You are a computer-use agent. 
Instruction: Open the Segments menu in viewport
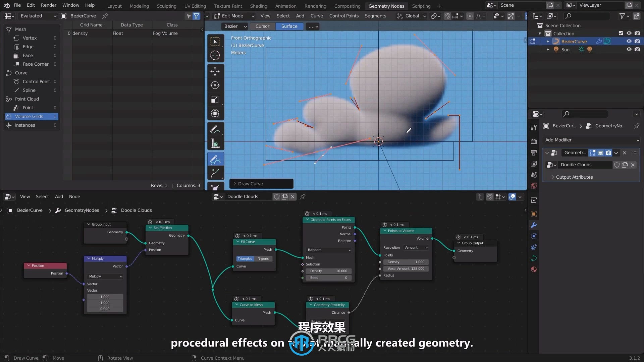(375, 16)
